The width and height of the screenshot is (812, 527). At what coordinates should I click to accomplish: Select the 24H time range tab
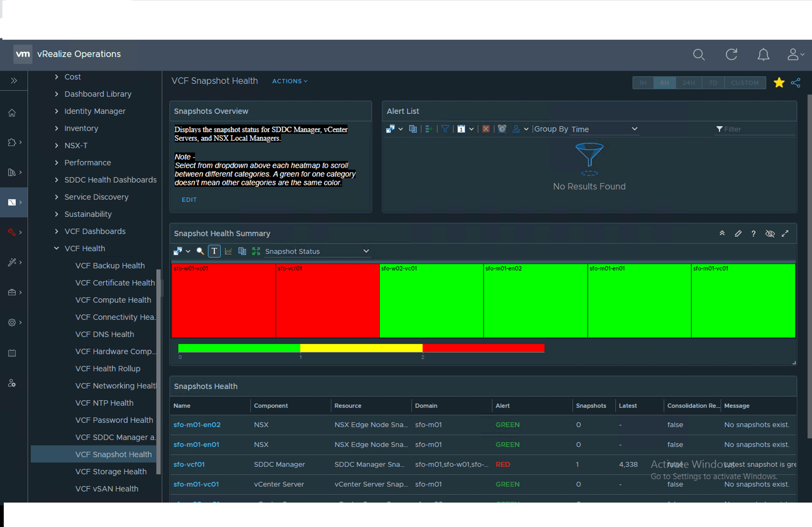coord(688,83)
